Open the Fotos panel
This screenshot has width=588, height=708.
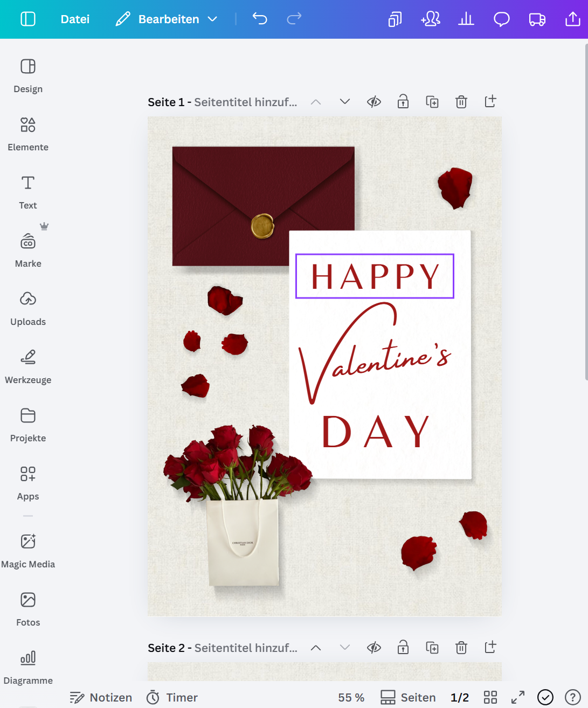pyautogui.click(x=28, y=609)
